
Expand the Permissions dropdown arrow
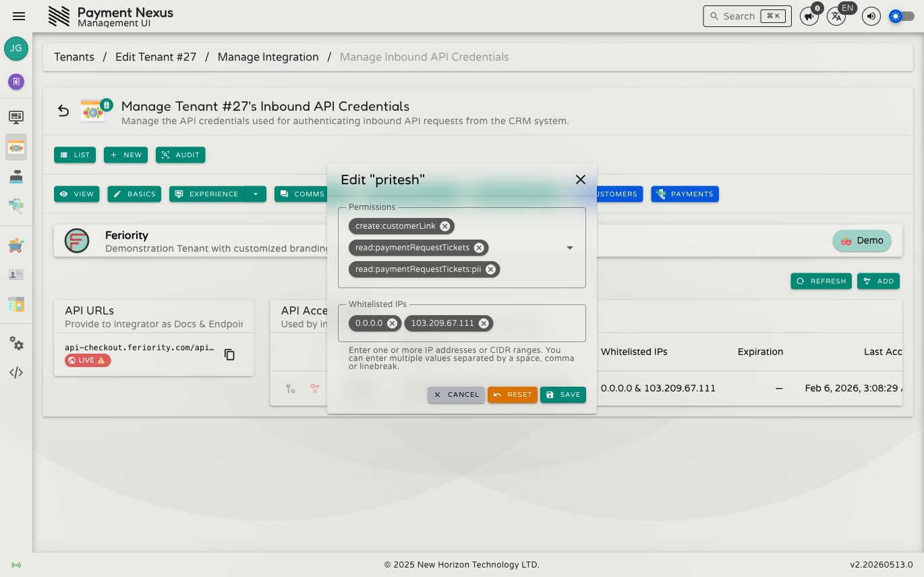pos(570,248)
